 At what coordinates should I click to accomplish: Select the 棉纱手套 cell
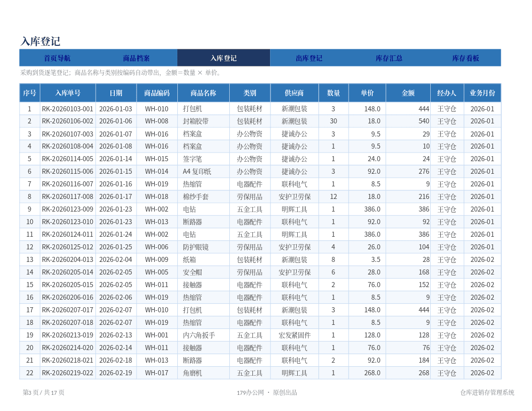click(x=203, y=196)
